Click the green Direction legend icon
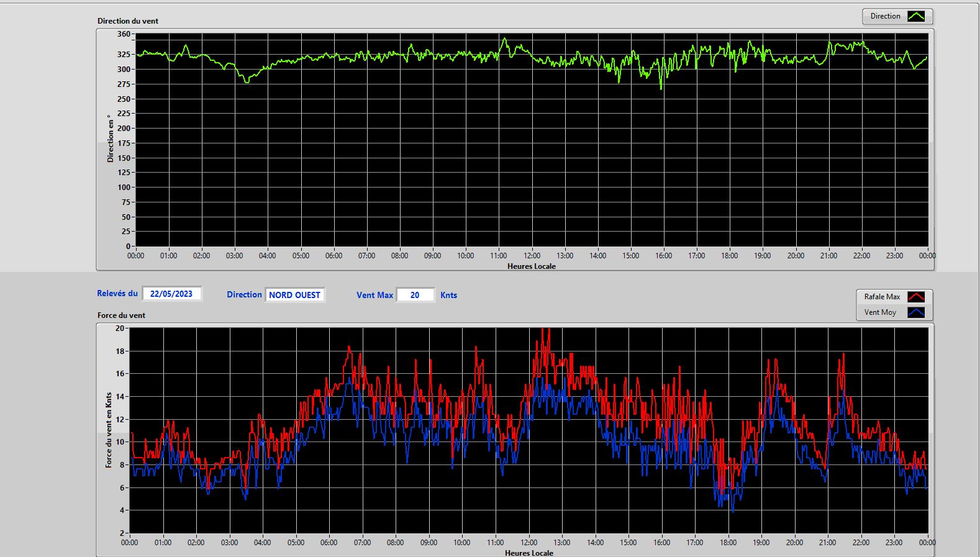This screenshot has width=980, height=557. coord(916,16)
